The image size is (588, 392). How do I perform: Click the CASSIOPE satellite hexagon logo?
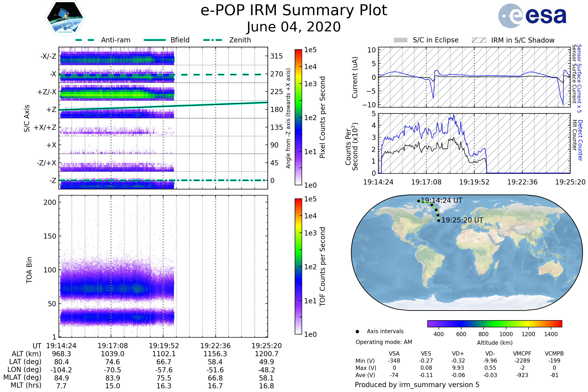click(x=65, y=18)
